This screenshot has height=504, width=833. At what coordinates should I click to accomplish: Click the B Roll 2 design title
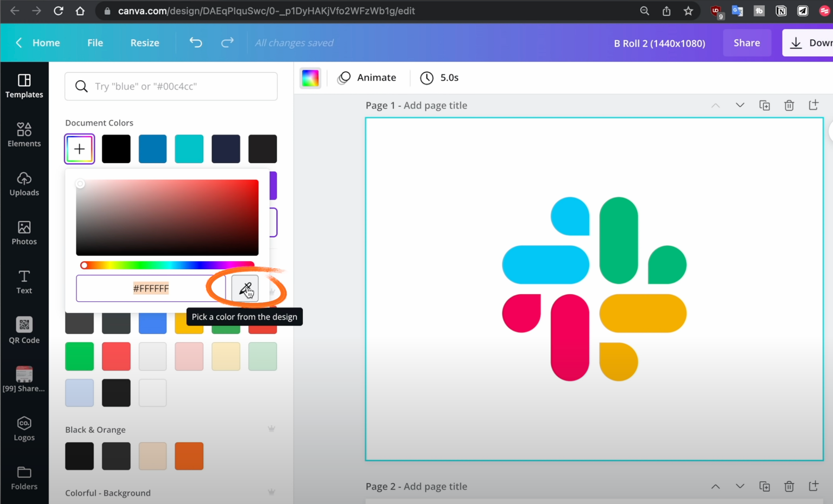tap(659, 43)
